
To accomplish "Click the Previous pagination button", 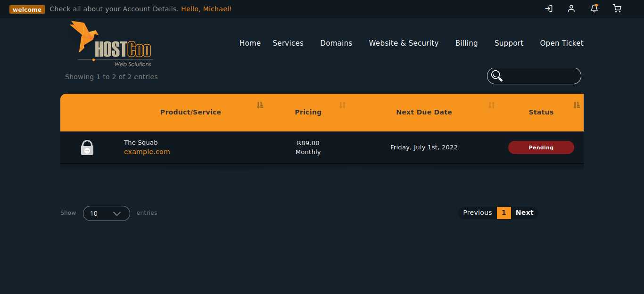I will coord(477,212).
